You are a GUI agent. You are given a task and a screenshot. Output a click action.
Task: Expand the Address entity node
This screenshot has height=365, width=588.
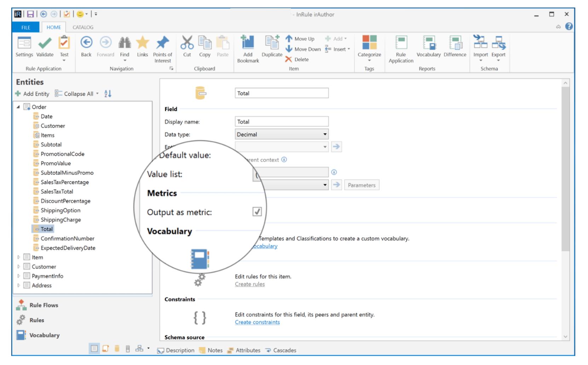(x=19, y=285)
